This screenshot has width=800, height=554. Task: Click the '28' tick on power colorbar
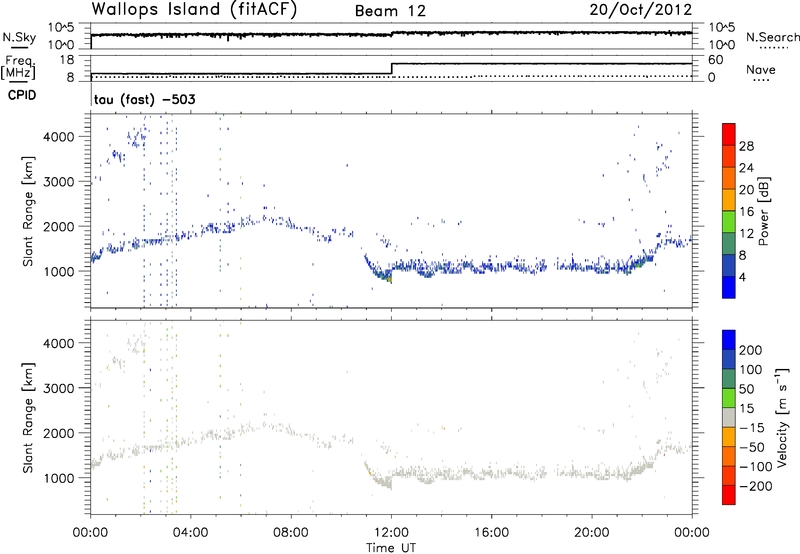(746, 146)
